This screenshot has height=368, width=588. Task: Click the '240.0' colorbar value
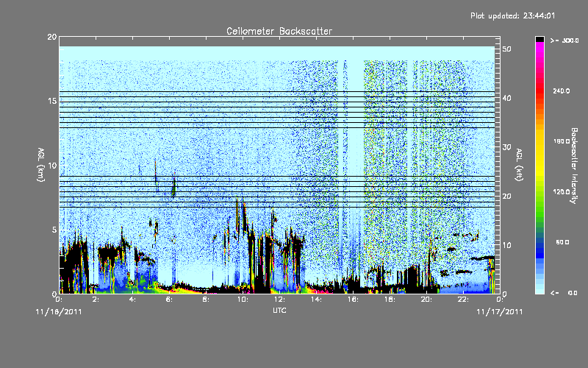562,91
